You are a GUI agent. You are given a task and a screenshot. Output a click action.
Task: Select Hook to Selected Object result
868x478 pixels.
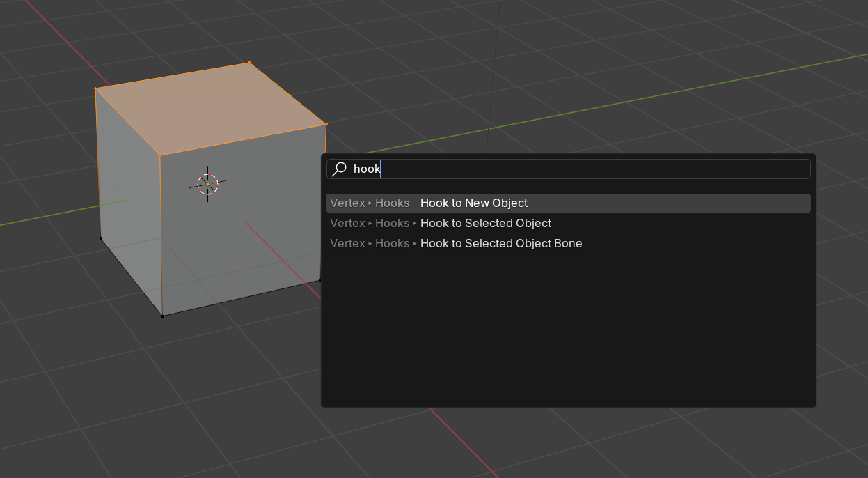[x=569, y=223]
